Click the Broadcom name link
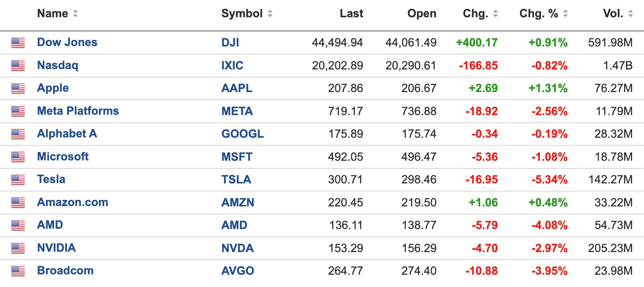644x287 pixels. [x=65, y=271]
